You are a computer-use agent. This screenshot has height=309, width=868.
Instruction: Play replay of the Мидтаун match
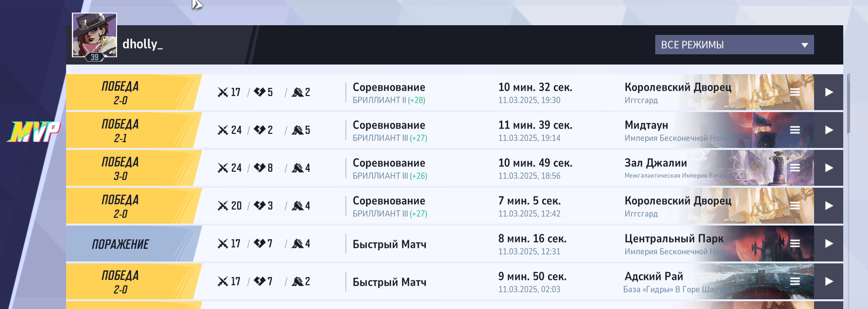tap(829, 130)
